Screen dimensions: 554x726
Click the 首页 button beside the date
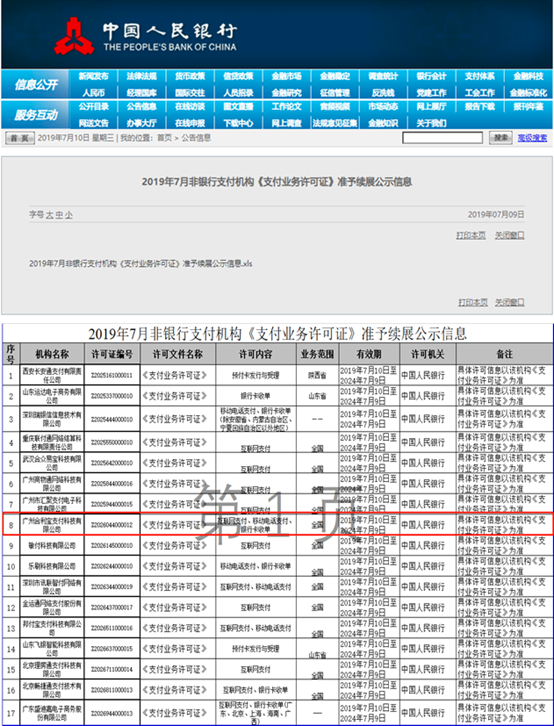[20, 138]
